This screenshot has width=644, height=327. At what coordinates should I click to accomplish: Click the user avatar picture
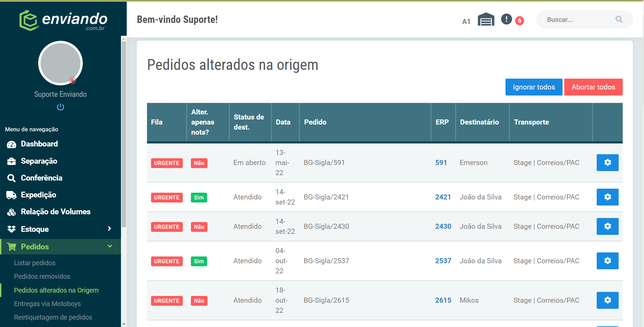[x=60, y=63]
